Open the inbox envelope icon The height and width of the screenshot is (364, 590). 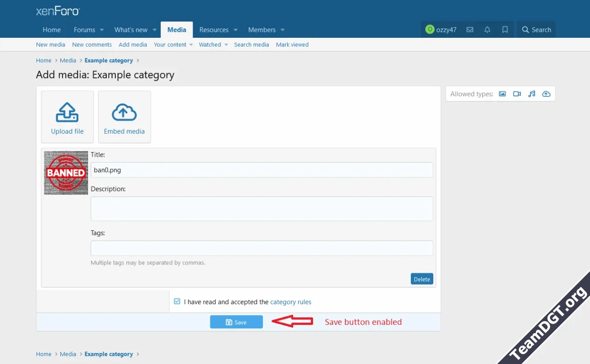470,29
